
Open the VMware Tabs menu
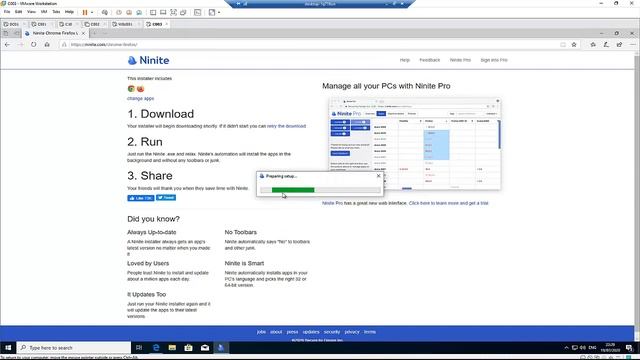coord(56,12)
